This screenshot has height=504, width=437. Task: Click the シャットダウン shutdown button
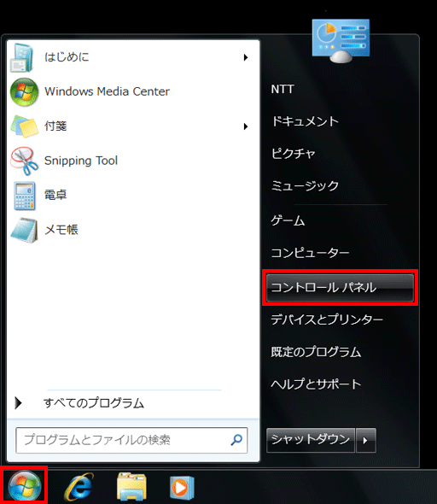click(x=311, y=440)
